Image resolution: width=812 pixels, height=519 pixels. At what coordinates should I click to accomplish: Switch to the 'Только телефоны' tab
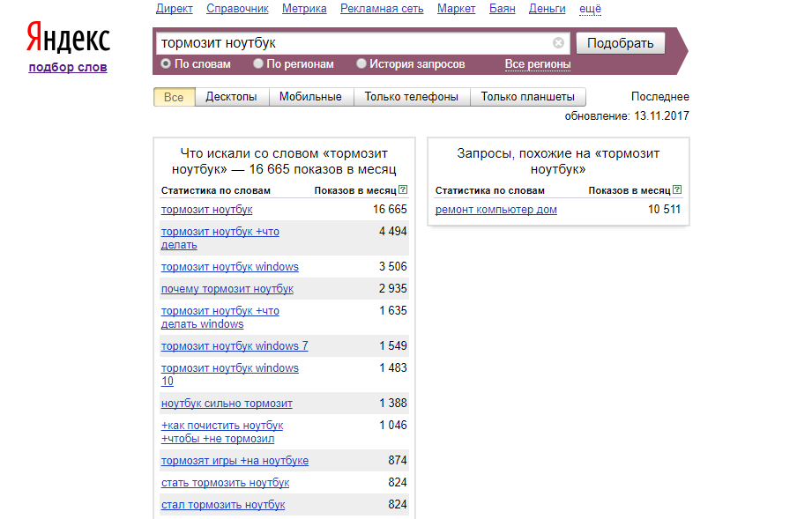coord(412,97)
